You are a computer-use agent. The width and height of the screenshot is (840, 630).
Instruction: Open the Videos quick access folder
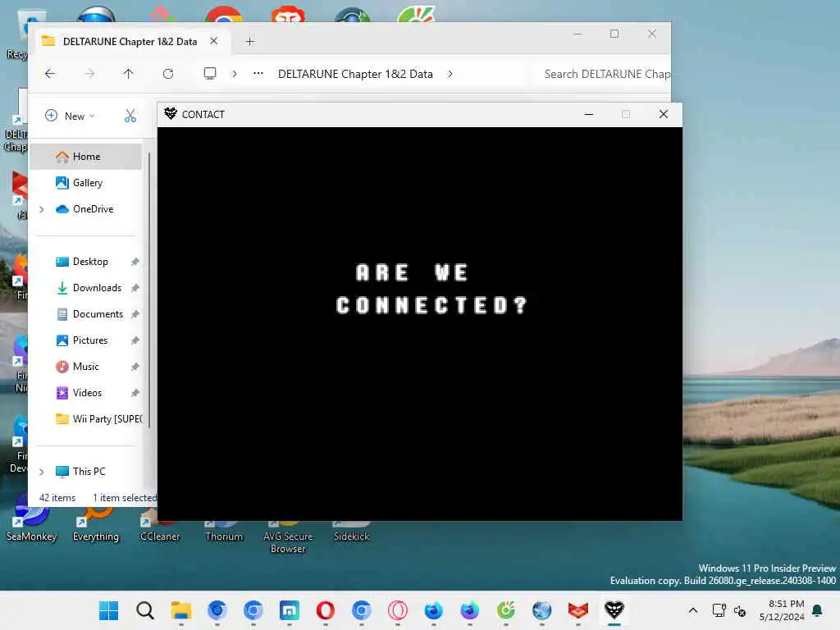pyautogui.click(x=86, y=393)
